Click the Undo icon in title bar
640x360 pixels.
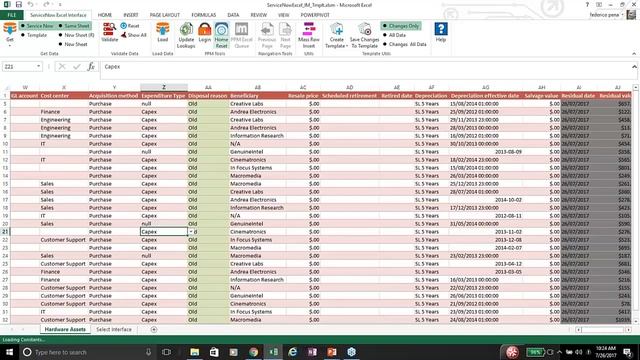[31, 4]
